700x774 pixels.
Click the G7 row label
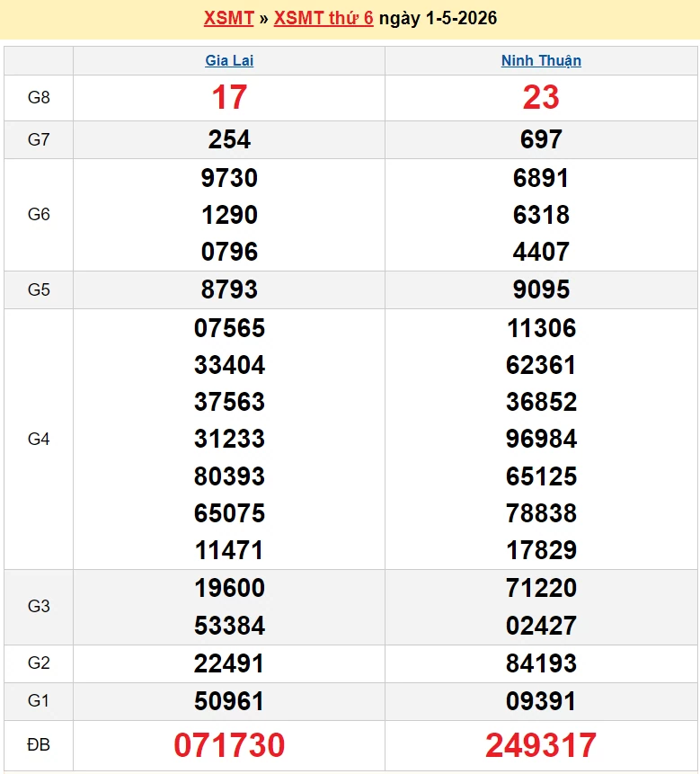[39, 139]
